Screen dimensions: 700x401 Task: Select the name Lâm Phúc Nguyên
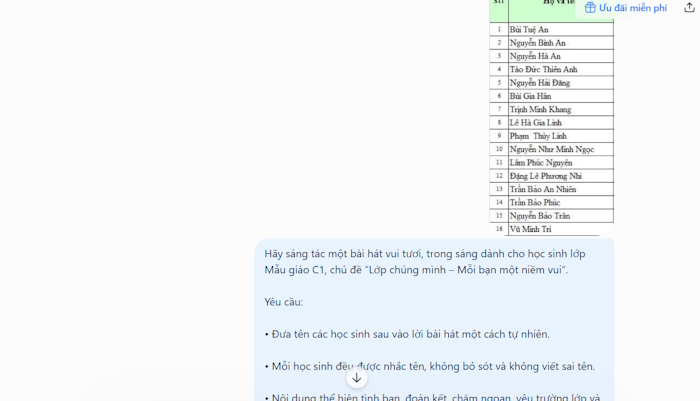click(541, 163)
